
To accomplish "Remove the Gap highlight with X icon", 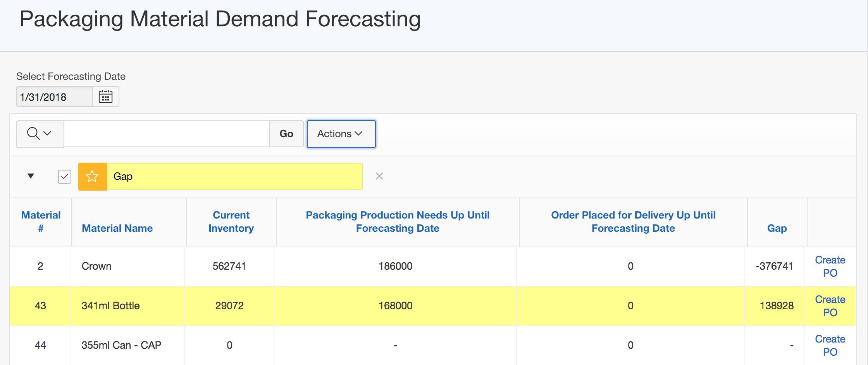I will [x=379, y=176].
